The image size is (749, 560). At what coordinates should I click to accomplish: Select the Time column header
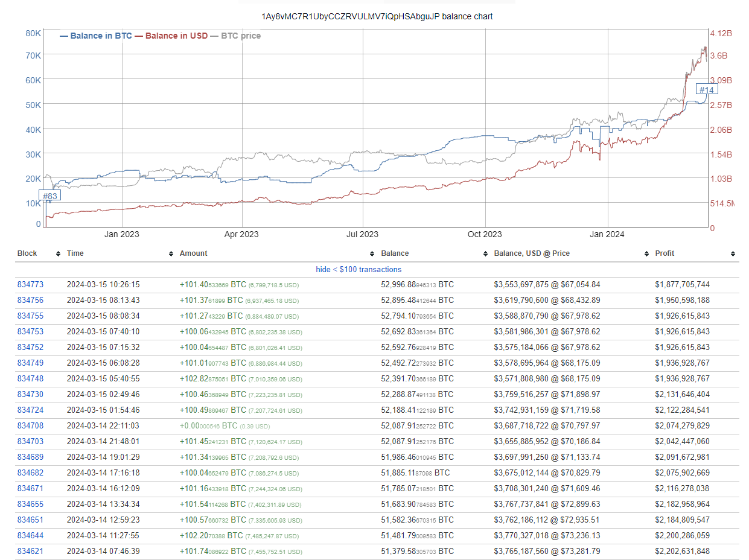75,254
